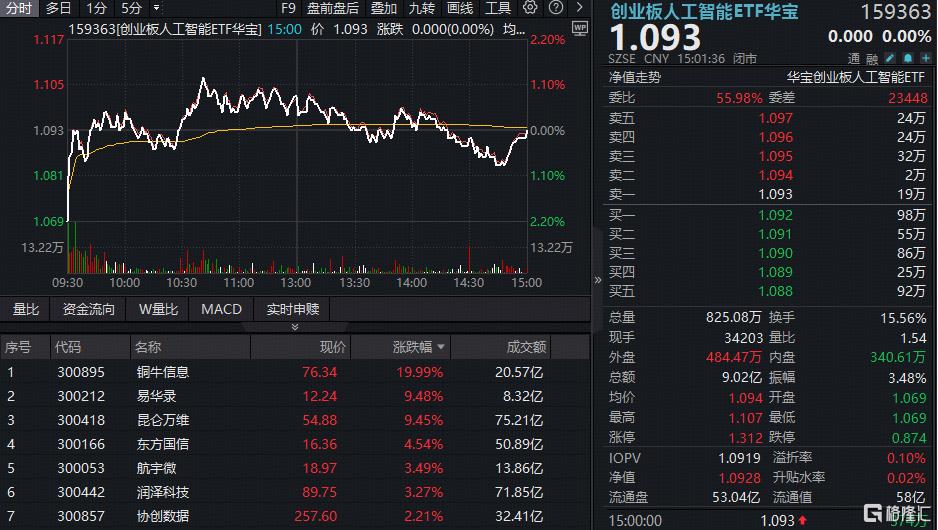Open the 量比 indicator tab
This screenshot has height=530, width=938.
[26, 309]
